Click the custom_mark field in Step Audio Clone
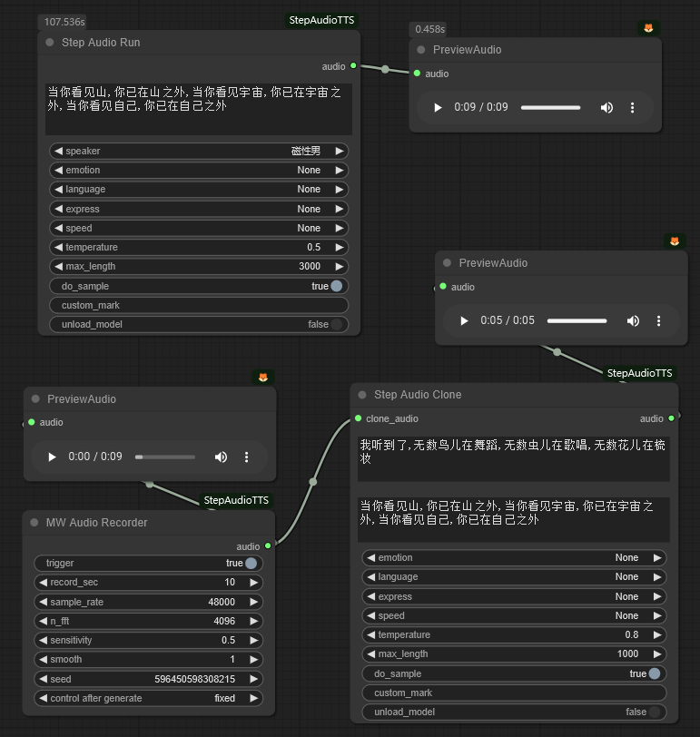The image size is (700, 737). tap(514, 693)
